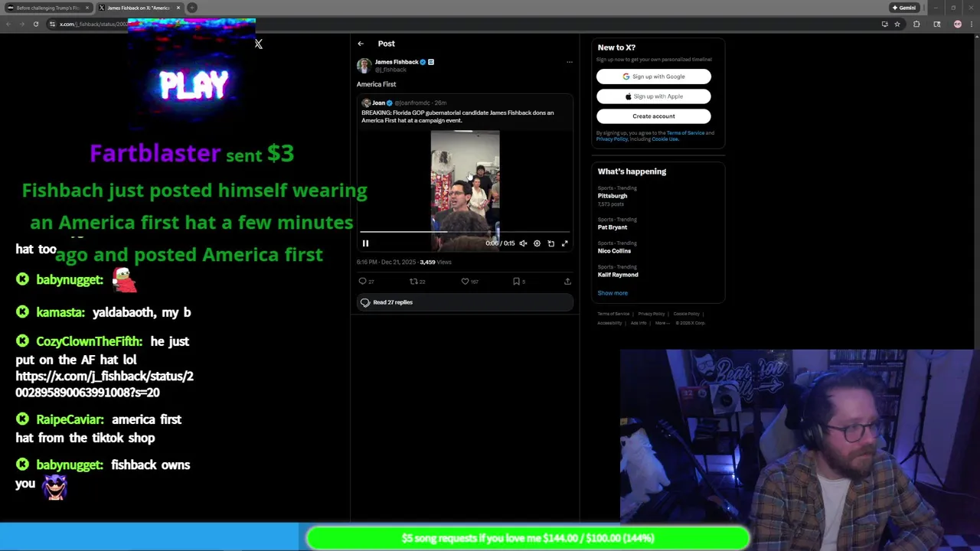This screenshot has width=980, height=551.
Task: Switch to the 'Before challenging Trump's' browser tab
Action: [x=47, y=8]
